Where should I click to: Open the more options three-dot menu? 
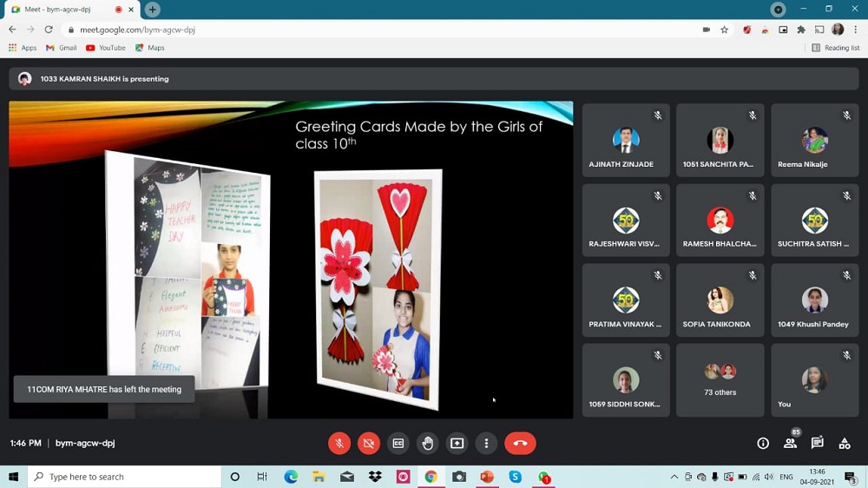486,443
